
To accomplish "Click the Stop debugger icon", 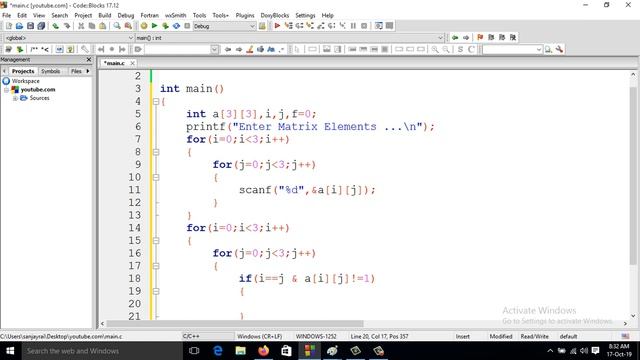I will (364, 26).
